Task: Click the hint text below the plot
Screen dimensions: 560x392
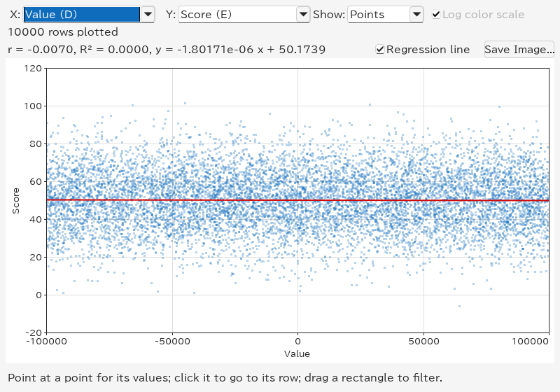Action: click(225, 378)
